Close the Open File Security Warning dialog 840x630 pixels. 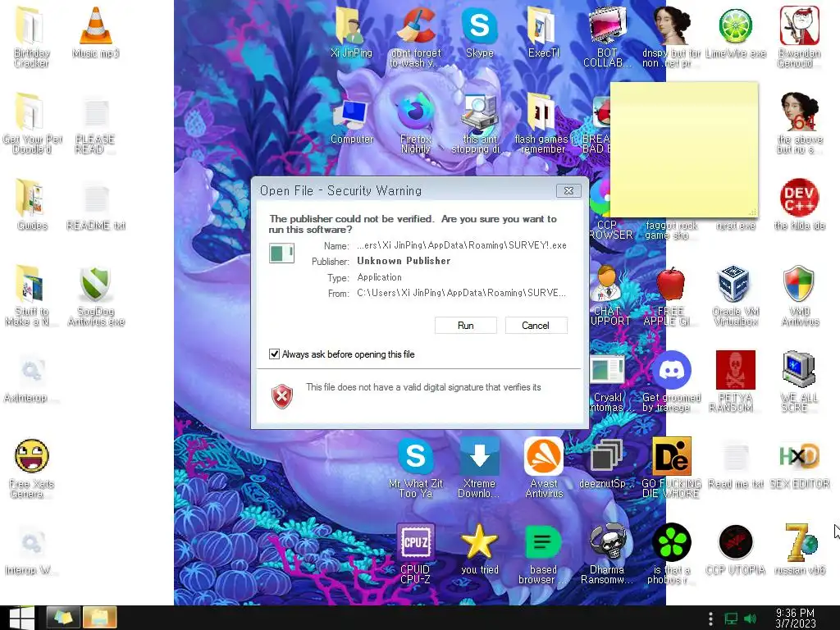[x=568, y=190]
